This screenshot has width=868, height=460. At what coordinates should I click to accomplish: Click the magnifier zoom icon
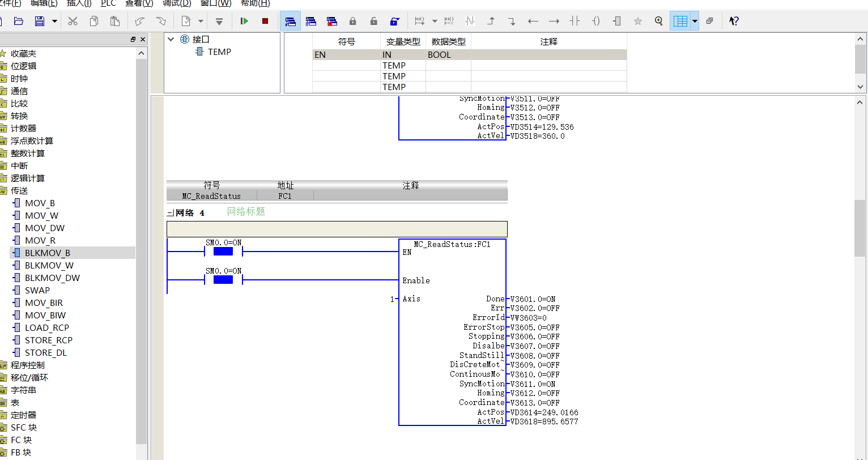click(658, 21)
